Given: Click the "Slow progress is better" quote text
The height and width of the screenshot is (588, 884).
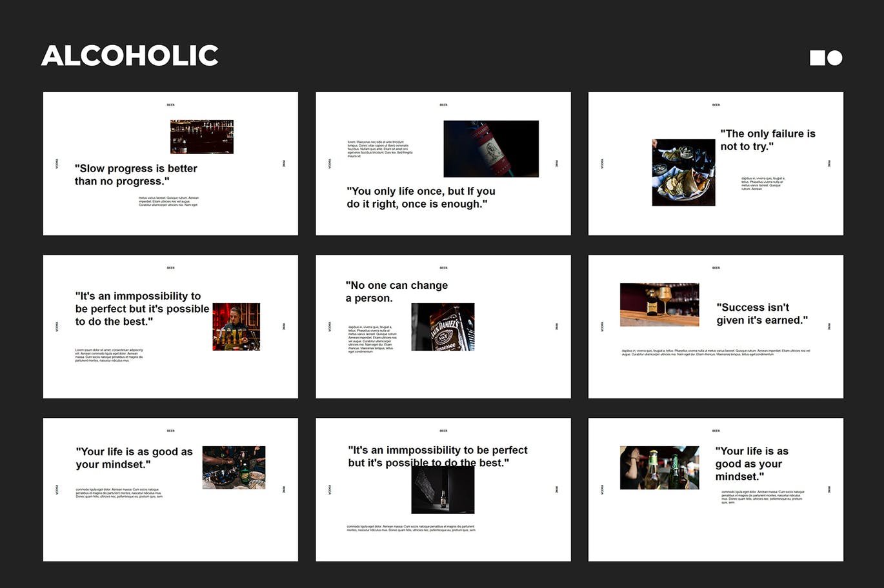Looking at the screenshot, I should [136, 175].
